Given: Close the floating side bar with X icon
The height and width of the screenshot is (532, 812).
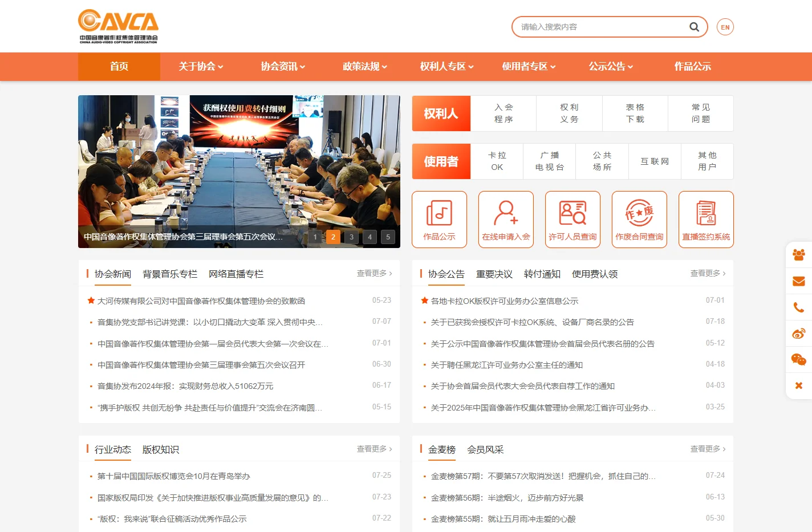Looking at the screenshot, I should pos(799,385).
